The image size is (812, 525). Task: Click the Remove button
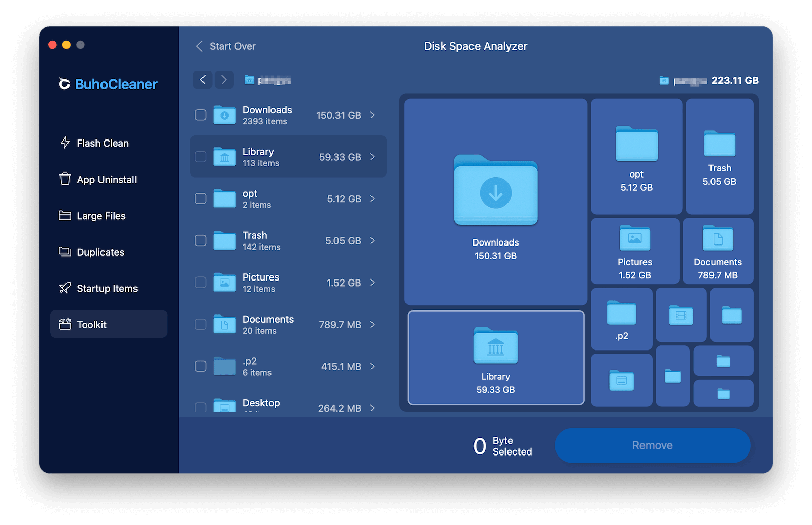652,445
